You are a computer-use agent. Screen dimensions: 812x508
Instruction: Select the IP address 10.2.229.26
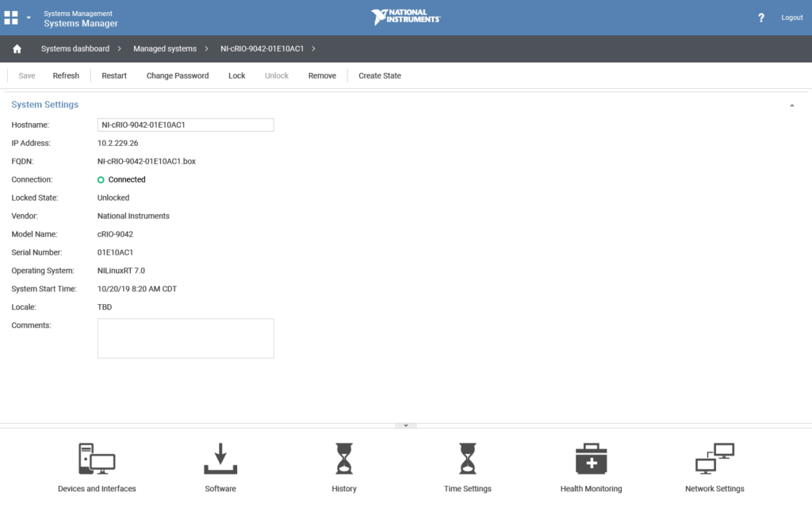(117, 143)
